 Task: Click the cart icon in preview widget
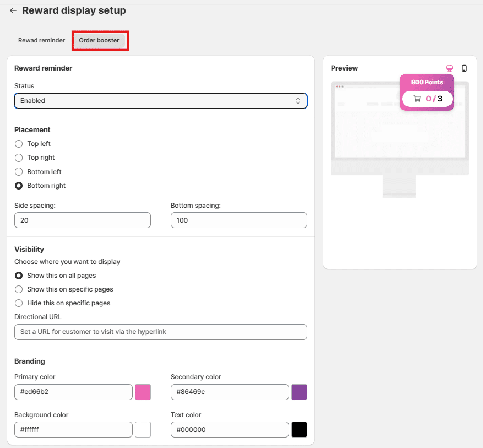click(417, 99)
